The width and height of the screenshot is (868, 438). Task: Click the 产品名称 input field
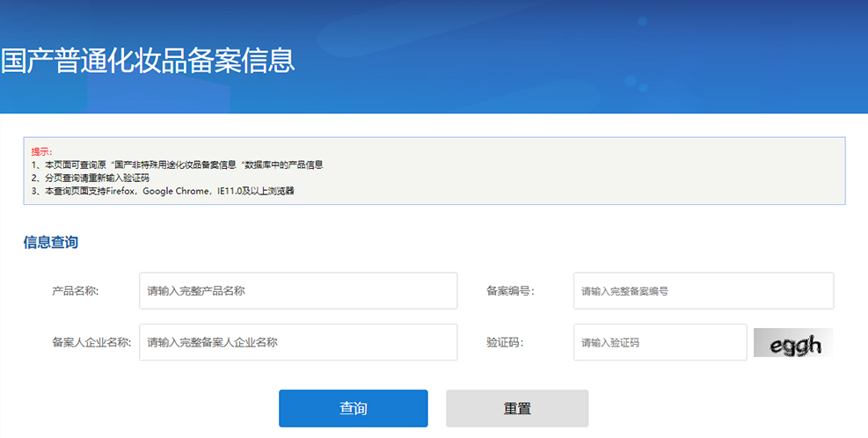point(298,291)
